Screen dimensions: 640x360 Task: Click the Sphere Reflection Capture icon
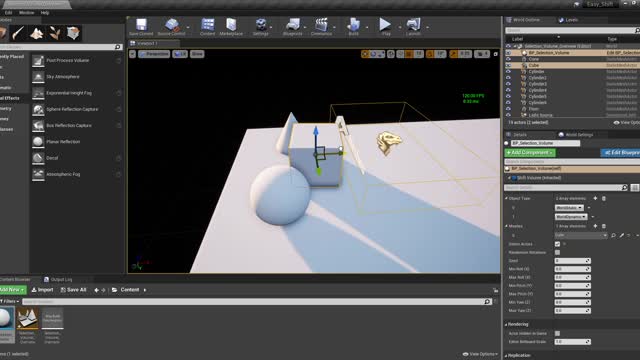pos(38,109)
